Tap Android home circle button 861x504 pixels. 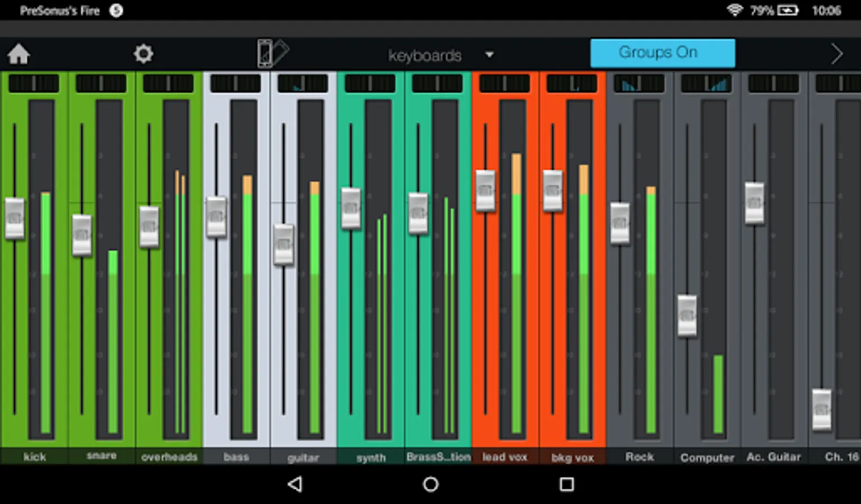pyautogui.click(x=430, y=484)
